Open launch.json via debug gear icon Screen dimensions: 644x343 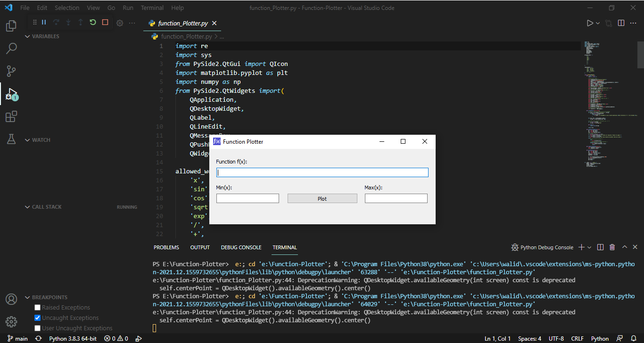[120, 23]
